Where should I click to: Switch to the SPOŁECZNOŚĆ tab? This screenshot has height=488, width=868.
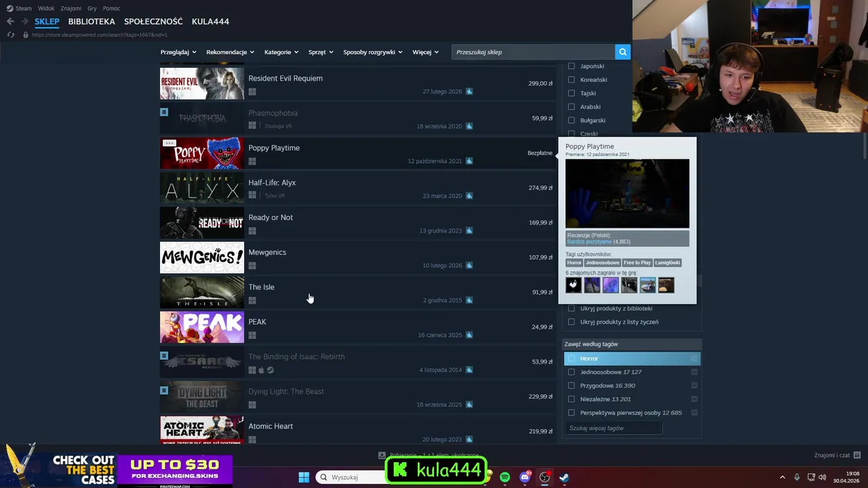pos(153,22)
